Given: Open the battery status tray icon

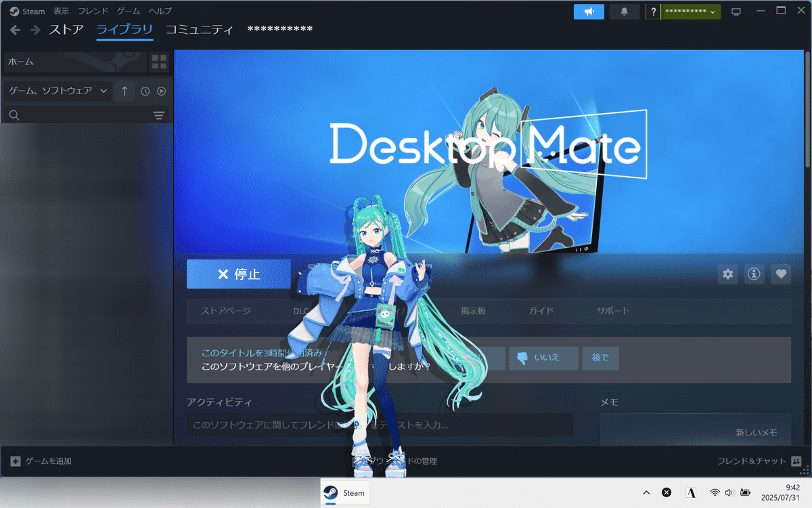Looking at the screenshot, I should (x=745, y=492).
